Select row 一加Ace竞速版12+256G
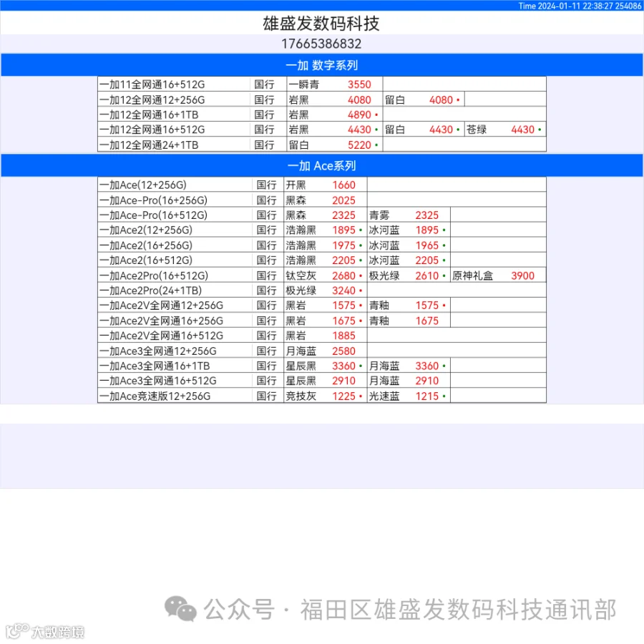This screenshot has width=644, height=644. tap(322, 396)
